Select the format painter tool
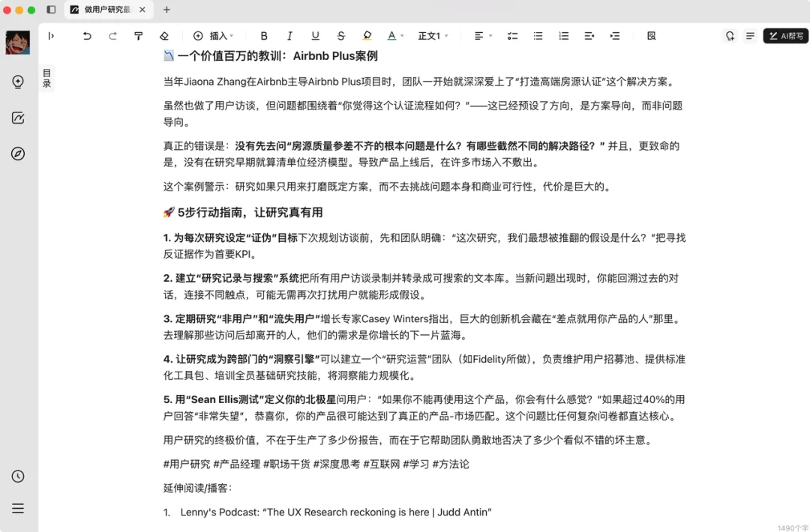Image resolution: width=810 pixels, height=532 pixels. 139,35
